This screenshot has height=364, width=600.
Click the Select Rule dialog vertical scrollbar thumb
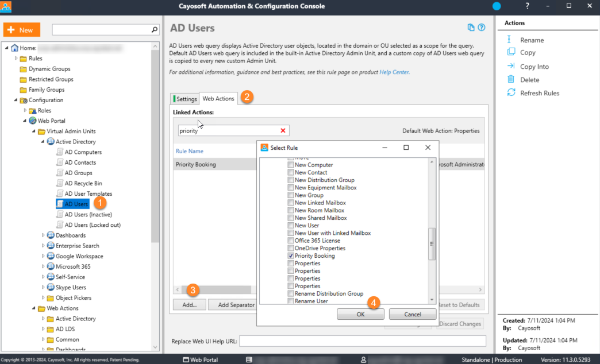[432, 244]
